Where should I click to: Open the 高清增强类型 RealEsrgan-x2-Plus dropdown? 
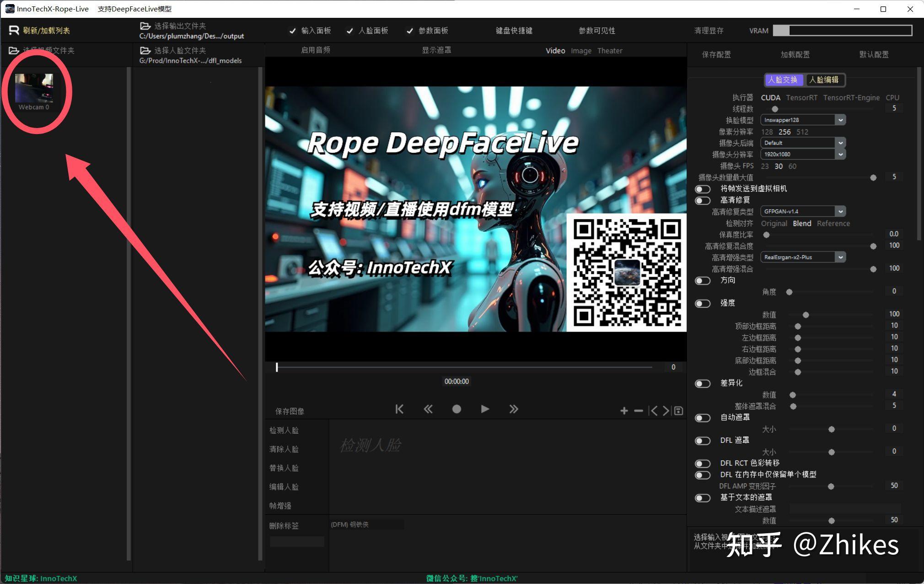803,257
